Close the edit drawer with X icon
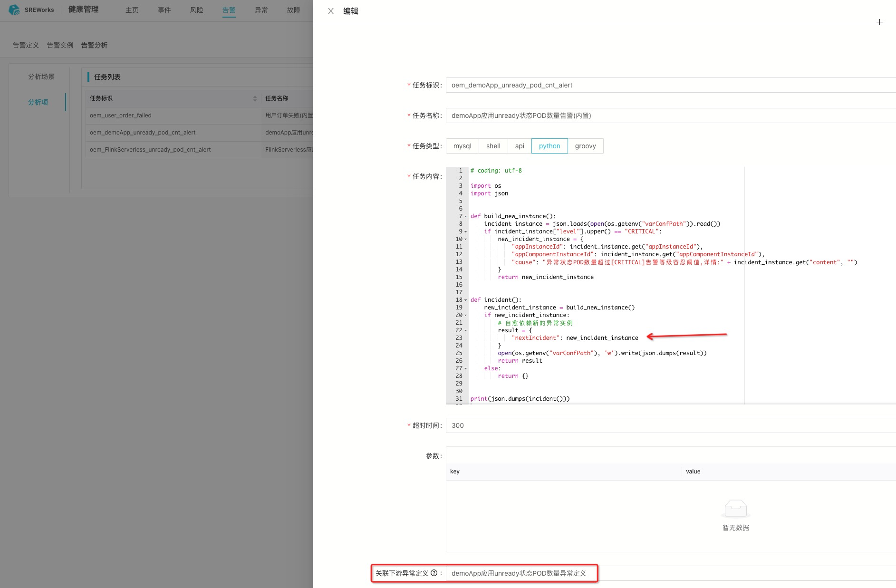896x588 pixels. (x=331, y=11)
